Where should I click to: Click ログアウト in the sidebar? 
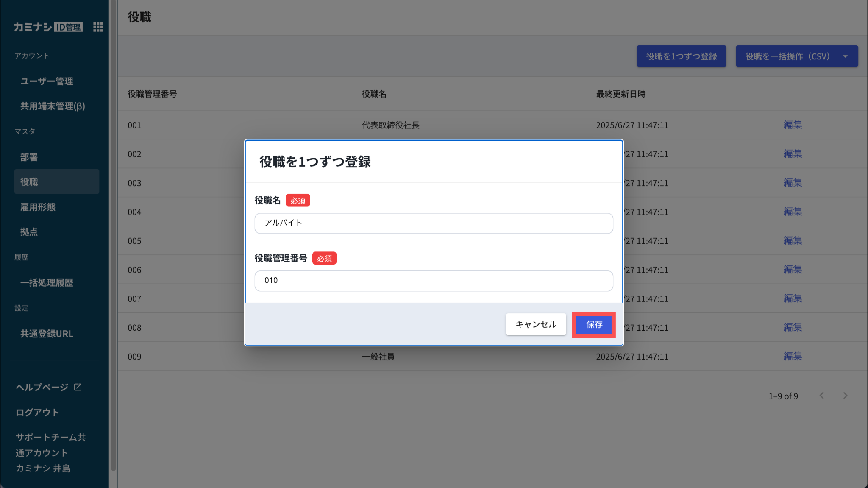tap(37, 413)
